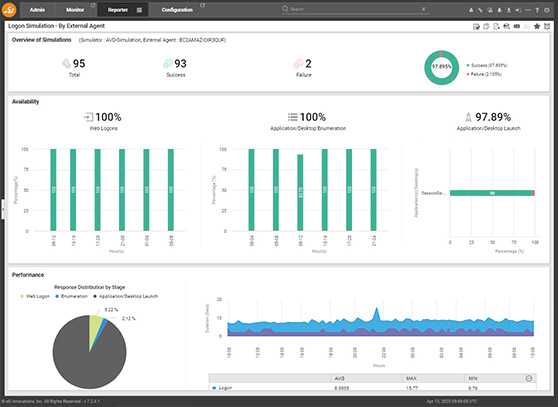Screen dimensions: 558x407
Task: Click the sign-out speaker-like icon in top bar
Action: 518,10
